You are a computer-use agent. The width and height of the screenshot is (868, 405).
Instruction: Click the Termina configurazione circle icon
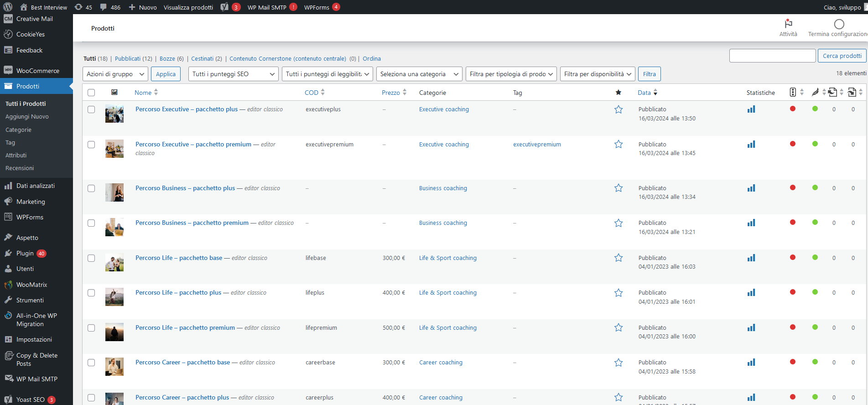click(839, 24)
